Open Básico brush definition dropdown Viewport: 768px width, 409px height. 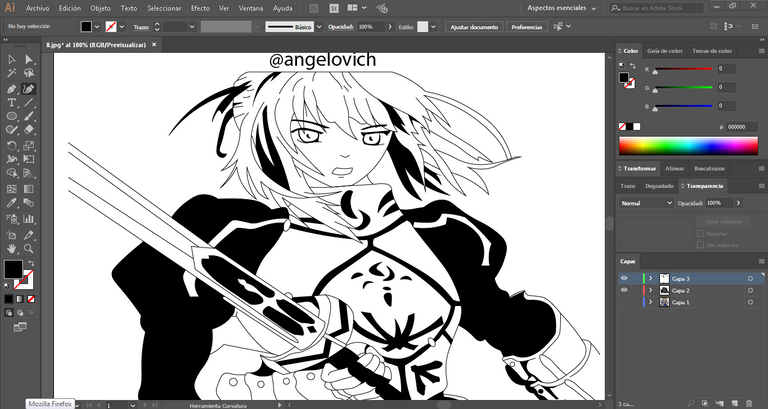click(319, 27)
